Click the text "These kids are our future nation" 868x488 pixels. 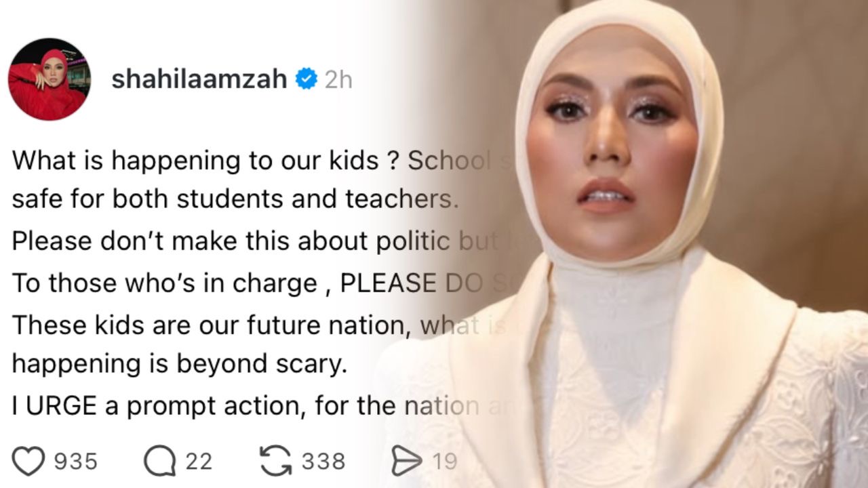click(214, 326)
